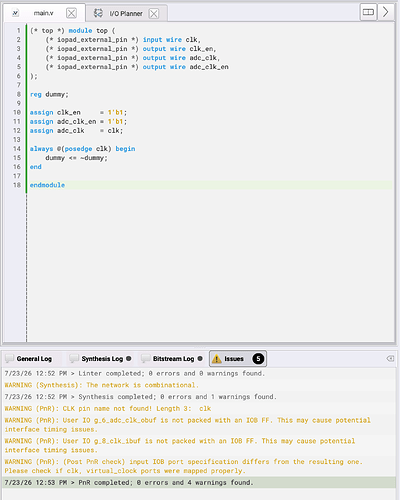Click the 'assign clk_en = 1'b1;' line
This screenshot has width=400, height=500.
[x=78, y=113]
